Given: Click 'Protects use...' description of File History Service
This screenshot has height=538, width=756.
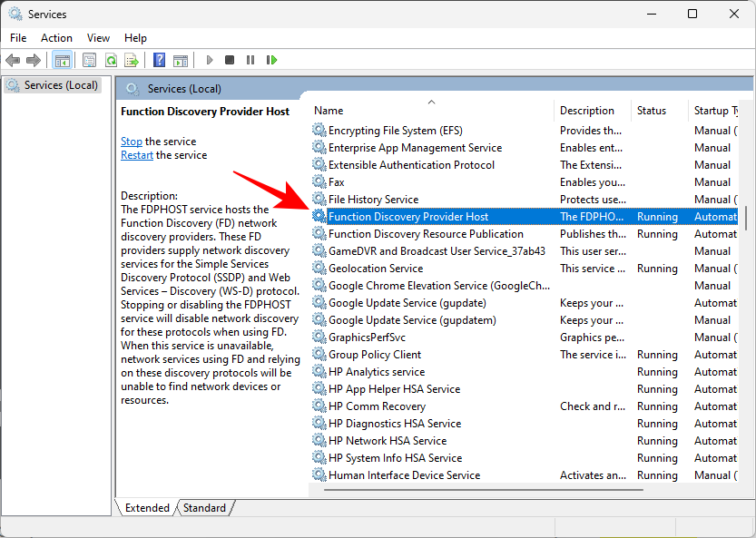Looking at the screenshot, I should pos(593,200).
